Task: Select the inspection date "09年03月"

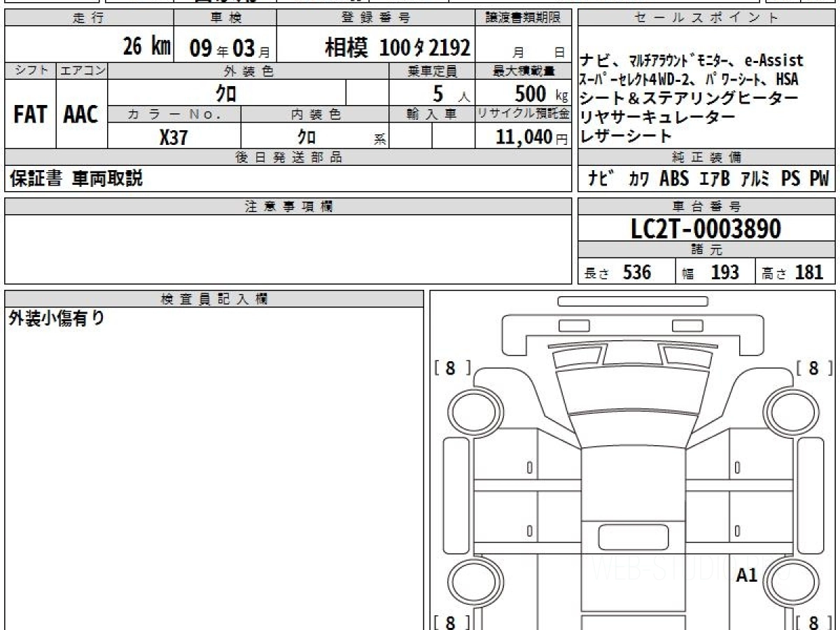Action: pos(230,49)
